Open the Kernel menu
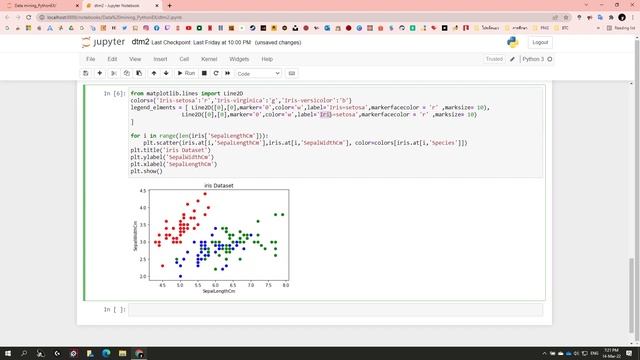Viewport: 640px width, 360px height. point(209,59)
